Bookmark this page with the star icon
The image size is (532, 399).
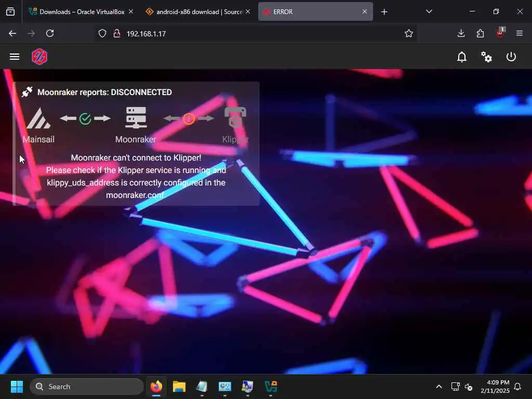coord(408,33)
